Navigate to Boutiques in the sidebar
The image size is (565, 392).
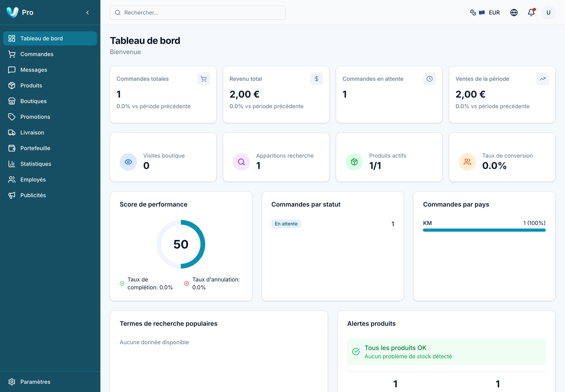point(50,101)
